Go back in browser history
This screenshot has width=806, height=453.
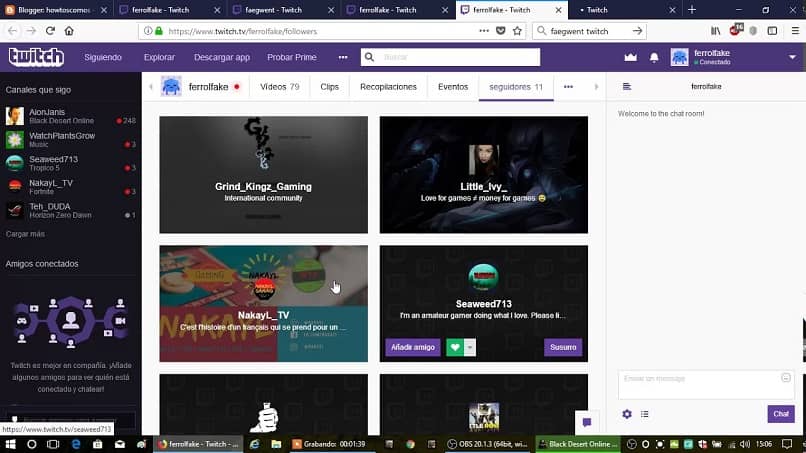12,31
